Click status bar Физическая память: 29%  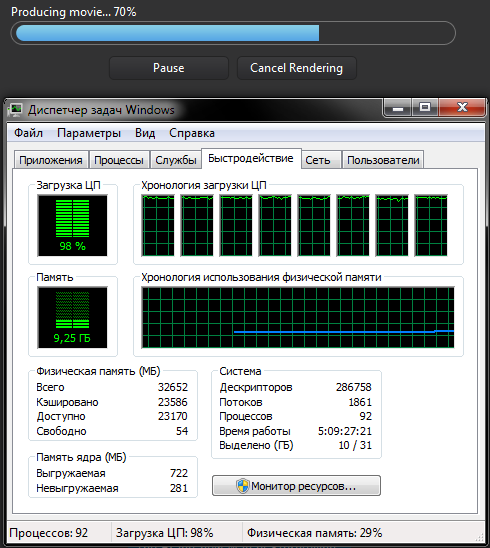coord(315,533)
